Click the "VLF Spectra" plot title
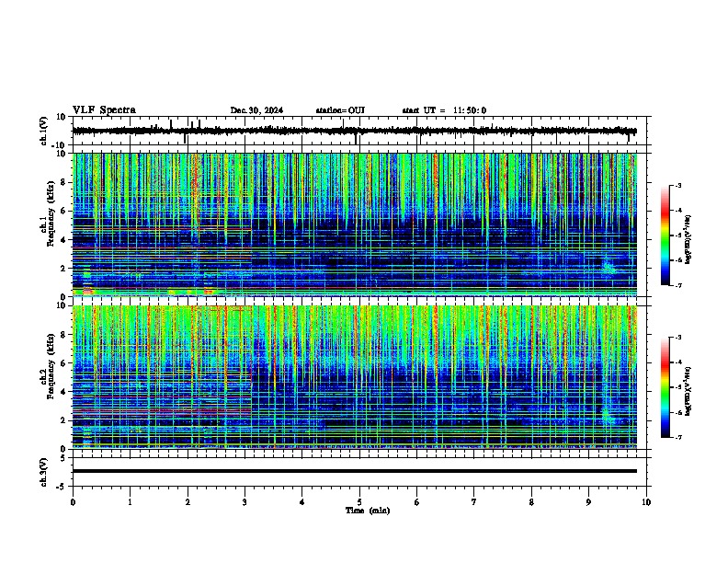Image resolution: width=728 pixels, height=563 pixels. click(x=104, y=110)
